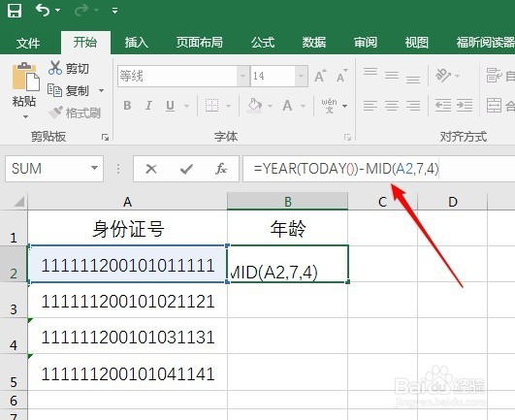This screenshot has height=420, width=515.
Task: Click the 复制 copy button
Action: click(x=69, y=90)
